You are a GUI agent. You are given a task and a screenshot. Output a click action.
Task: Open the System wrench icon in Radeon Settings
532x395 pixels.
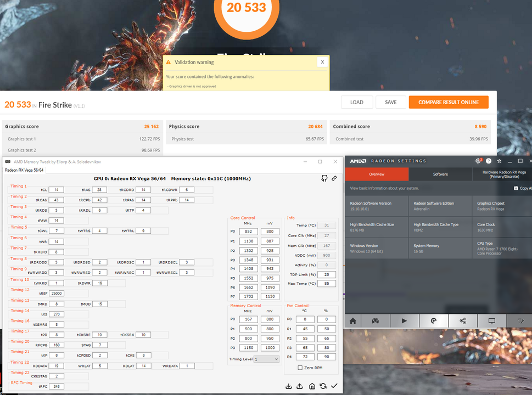pyautogui.click(x=520, y=321)
